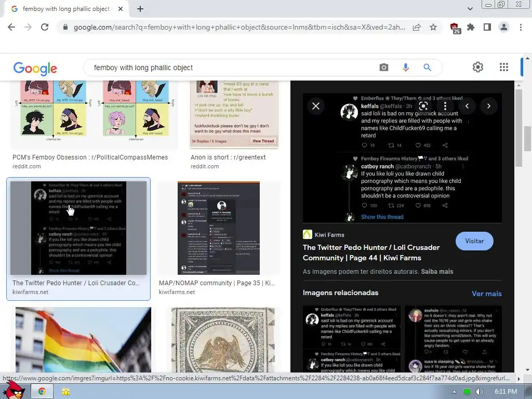Go back to the previous page
The width and height of the screenshot is (532, 399).
pyautogui.click(x=11, y=27)
